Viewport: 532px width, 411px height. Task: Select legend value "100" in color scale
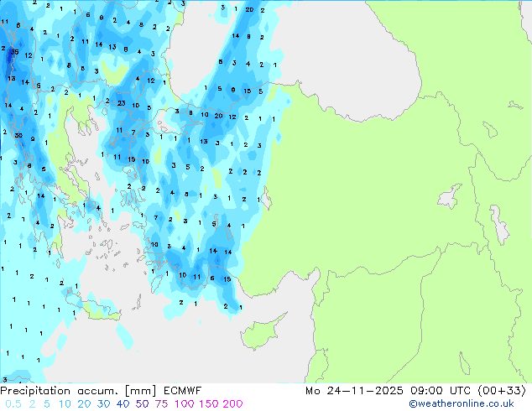(x=185, y=404)
